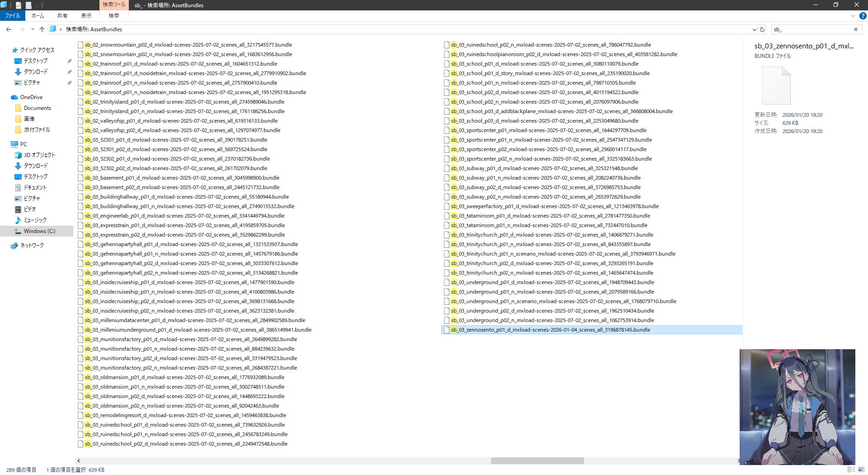Click the up-one-level arrow button

coord(42,29)
